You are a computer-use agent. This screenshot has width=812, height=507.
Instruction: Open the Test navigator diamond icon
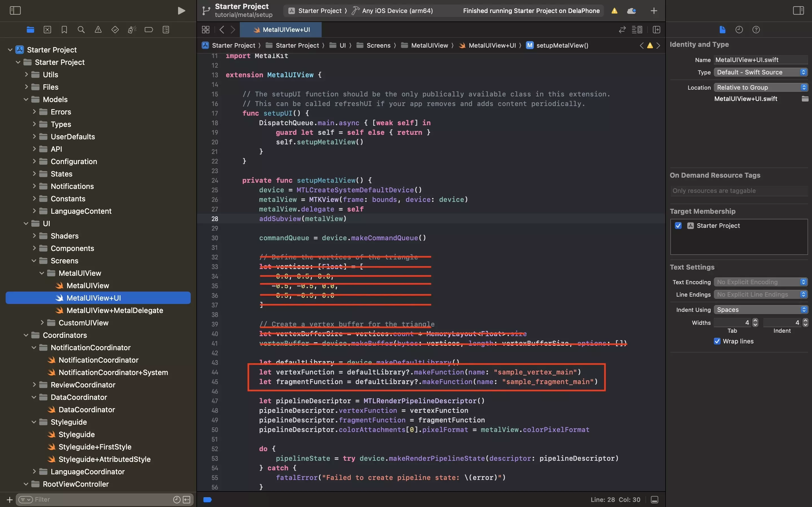point(115,30)
